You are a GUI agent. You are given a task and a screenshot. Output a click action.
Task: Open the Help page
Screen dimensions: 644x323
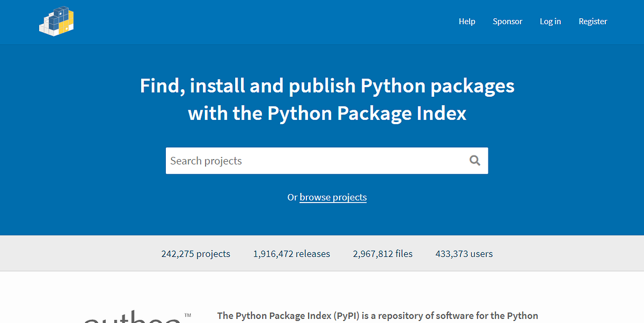pos(466,21)
